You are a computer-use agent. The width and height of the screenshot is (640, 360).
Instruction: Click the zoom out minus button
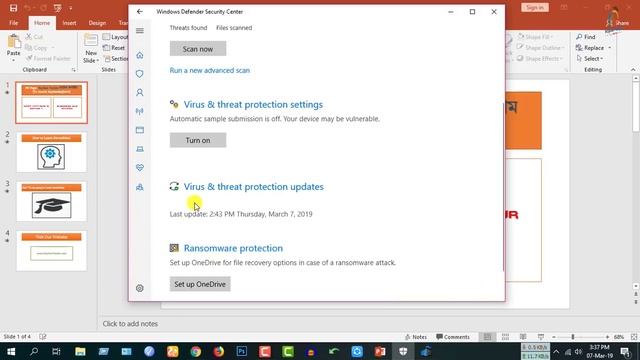coord(554,337)
